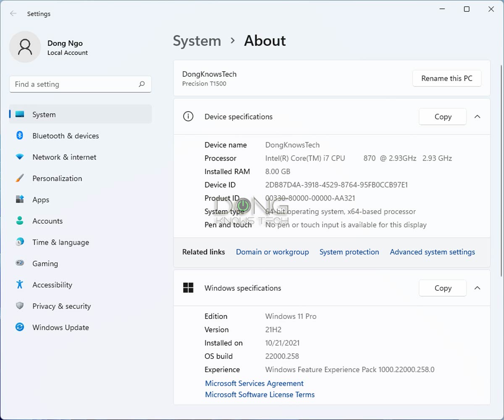
Task: Switch to Accounts settings
Action: [80, 221]
